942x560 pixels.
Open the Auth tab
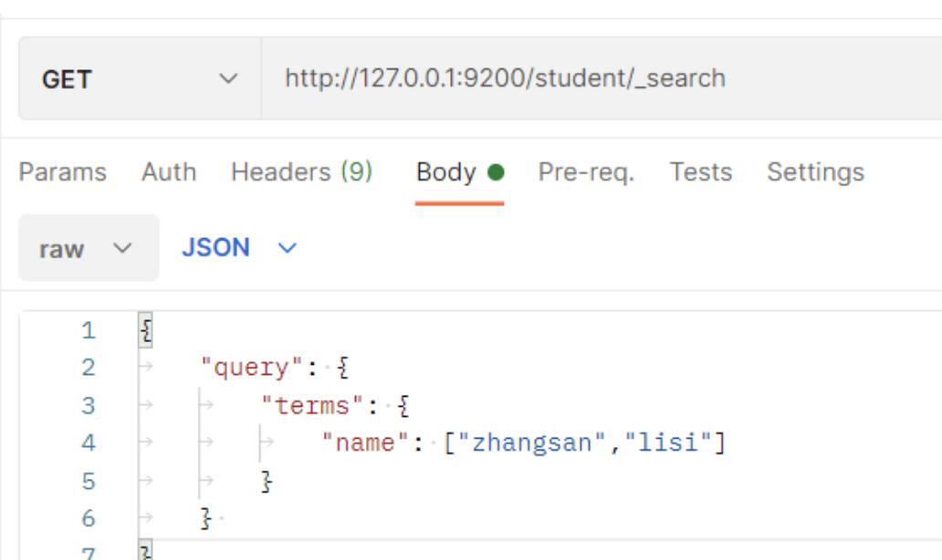coord(169,172)
